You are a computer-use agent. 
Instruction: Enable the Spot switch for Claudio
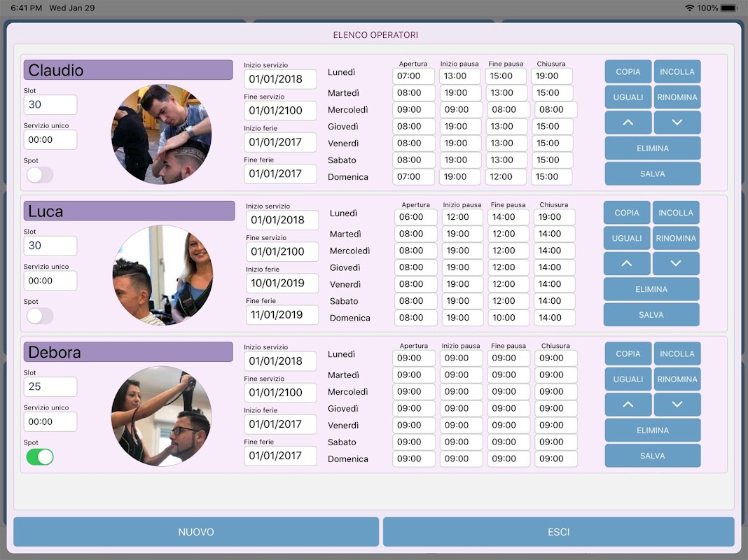40,175
